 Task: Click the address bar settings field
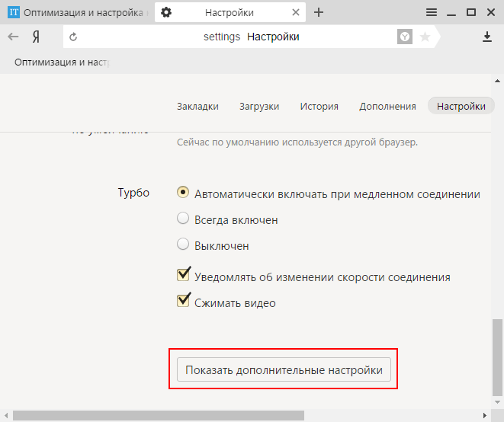click(x=252, y=37)
